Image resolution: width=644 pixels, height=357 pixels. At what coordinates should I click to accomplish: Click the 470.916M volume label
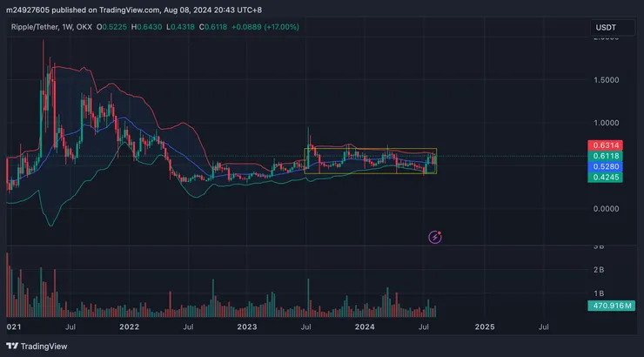[x=612, y=306]
